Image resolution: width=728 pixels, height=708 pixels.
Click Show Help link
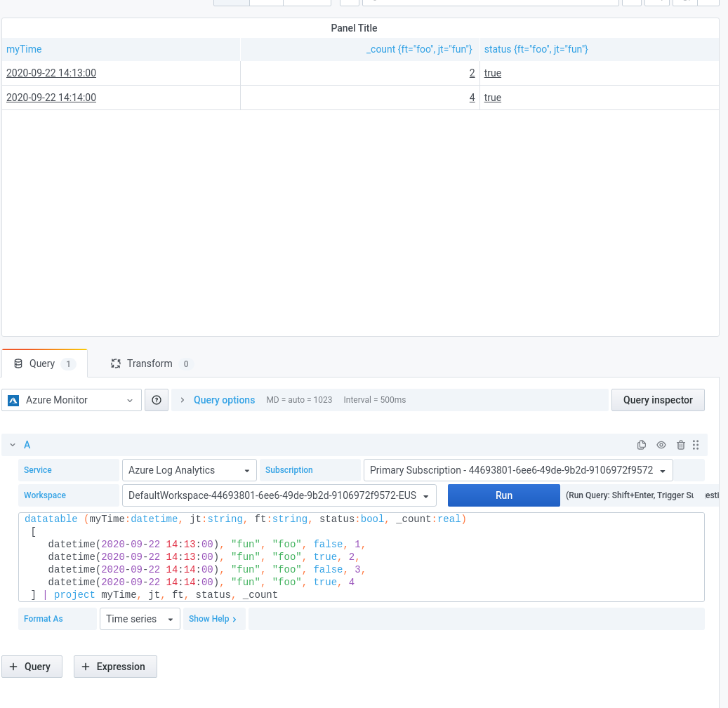[213, 619]
